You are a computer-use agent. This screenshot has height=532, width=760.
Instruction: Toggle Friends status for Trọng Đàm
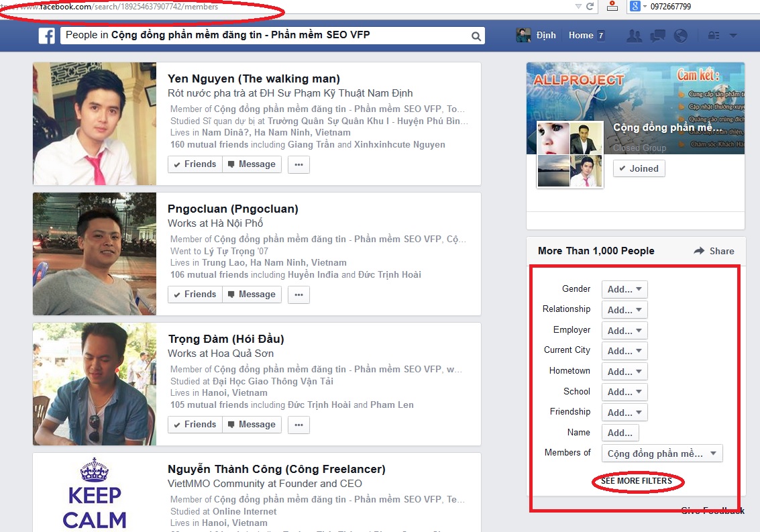(195, 425)
